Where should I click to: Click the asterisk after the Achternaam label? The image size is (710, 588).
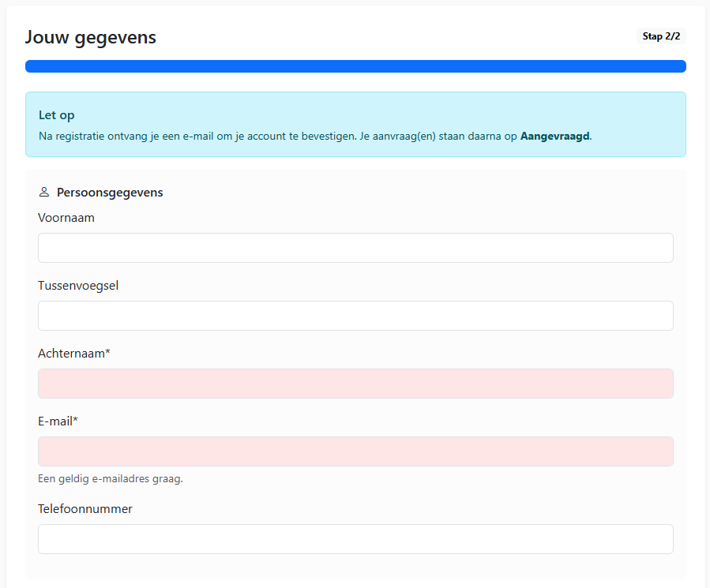click(x=107, y=353)
